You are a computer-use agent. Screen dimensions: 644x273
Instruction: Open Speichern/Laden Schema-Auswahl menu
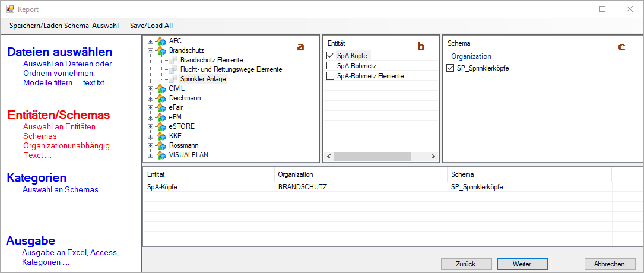coord(64,25)
